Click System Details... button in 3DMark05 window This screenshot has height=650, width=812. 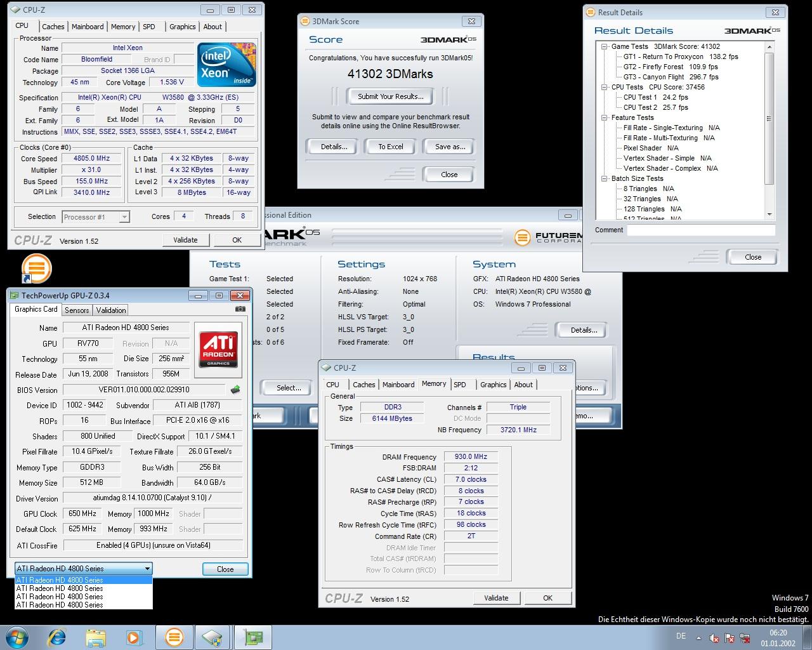pyautogui.click(x=584, y=330)
